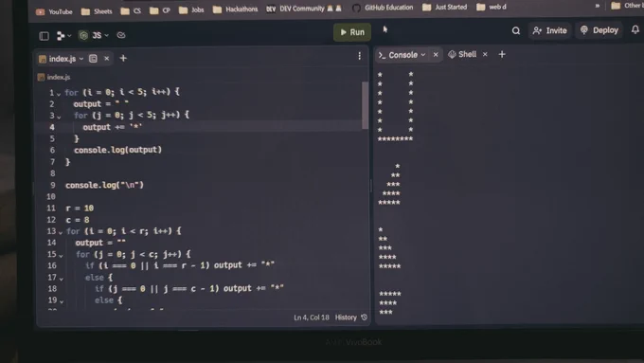
Task: Close the Console tab
Action: click(x=436, y=54)
